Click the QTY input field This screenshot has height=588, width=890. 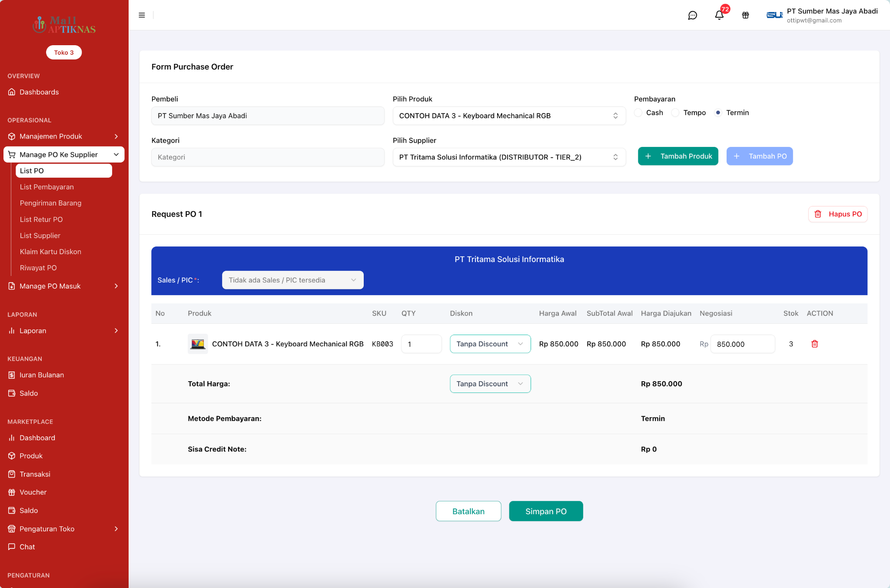point(422,344)
